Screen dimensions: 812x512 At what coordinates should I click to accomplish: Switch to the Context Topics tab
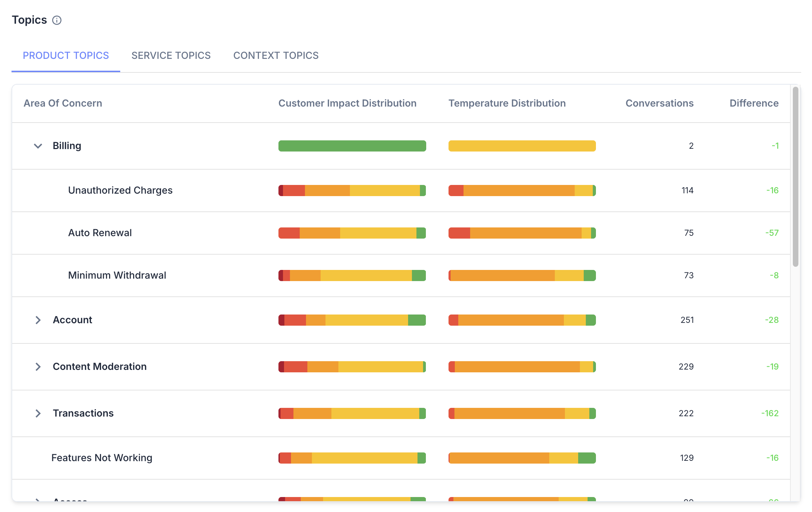[276, 55]
